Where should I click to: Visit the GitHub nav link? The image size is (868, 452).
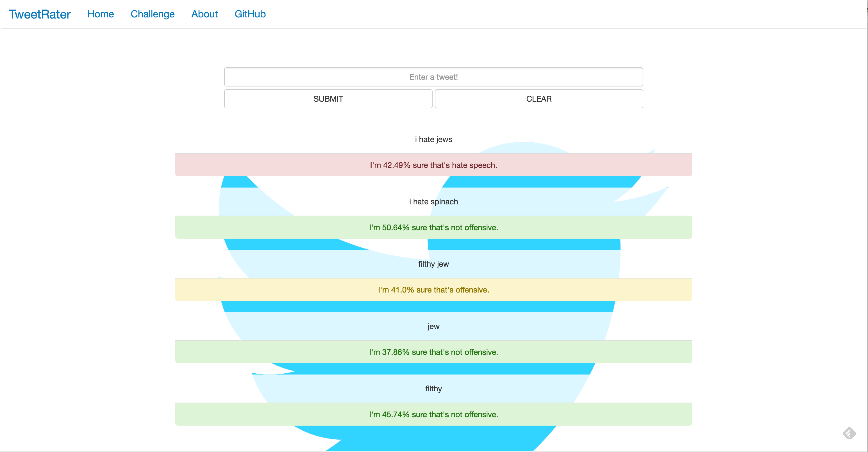coord(250,14)
